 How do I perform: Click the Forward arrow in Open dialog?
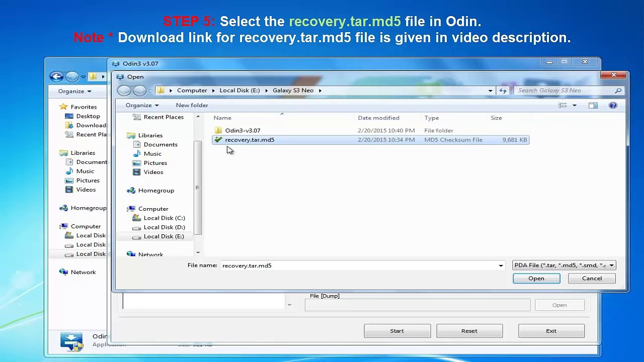[139, 90]
